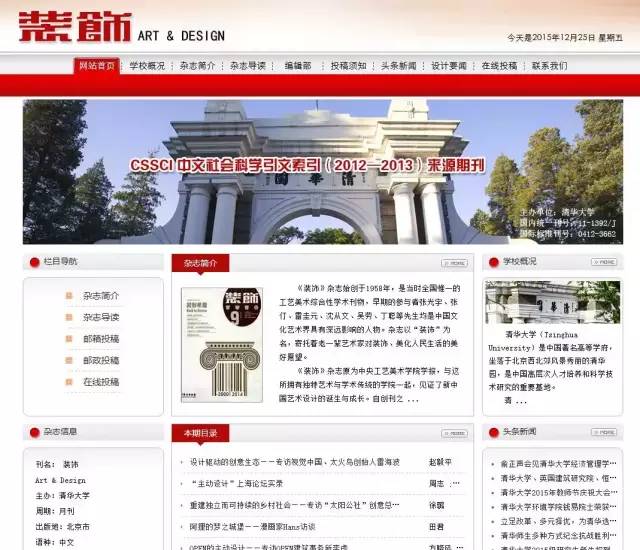
Task: Click the bullet icon beside 邮箱投稿
Action: (69, 339)
